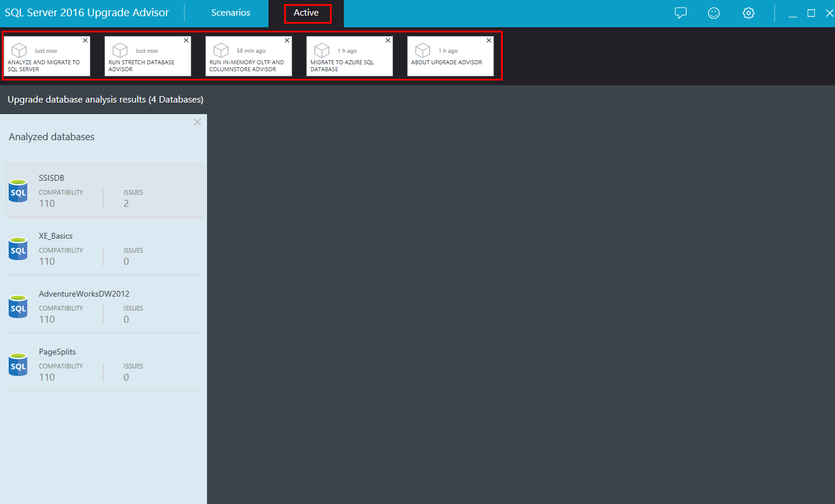Open the Analyze and Migrate to SQL Server tile
This screenshot has height=504, width=835.
click(47, 56)
